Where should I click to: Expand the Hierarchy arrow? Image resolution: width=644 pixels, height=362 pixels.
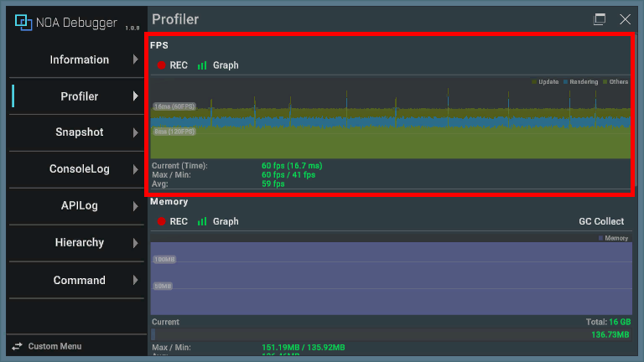click(136, 243)
